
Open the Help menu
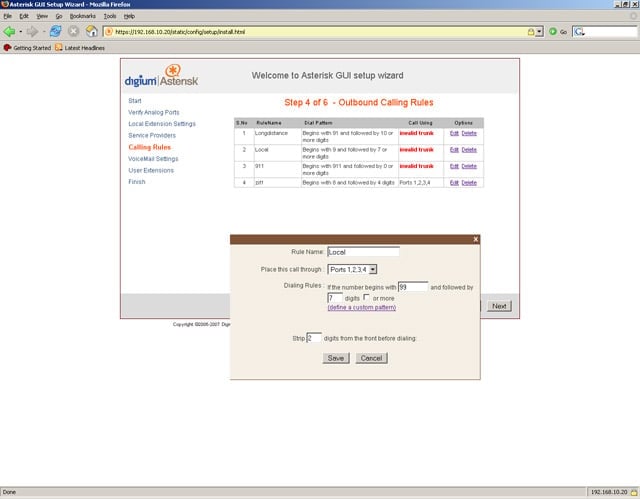click(129, 16)
